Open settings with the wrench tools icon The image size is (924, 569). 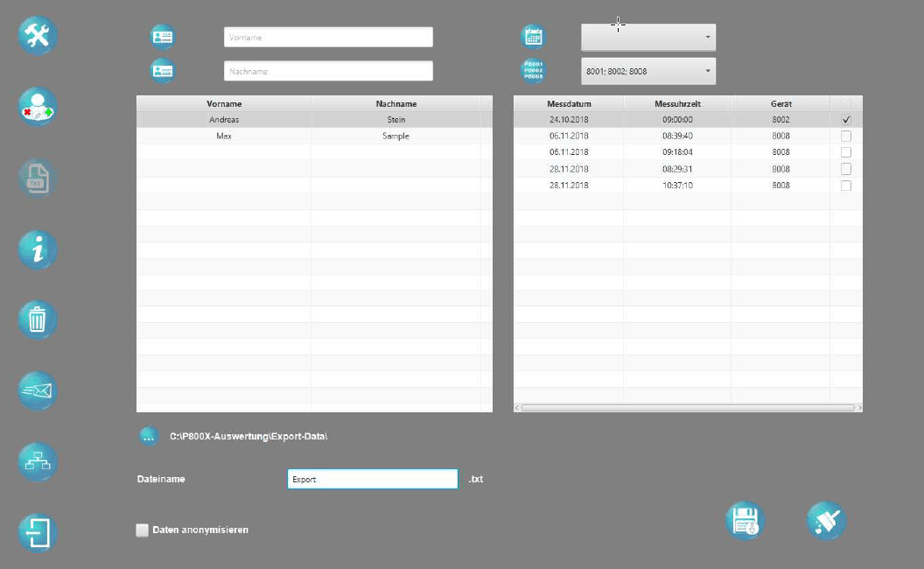pos(38,36)
